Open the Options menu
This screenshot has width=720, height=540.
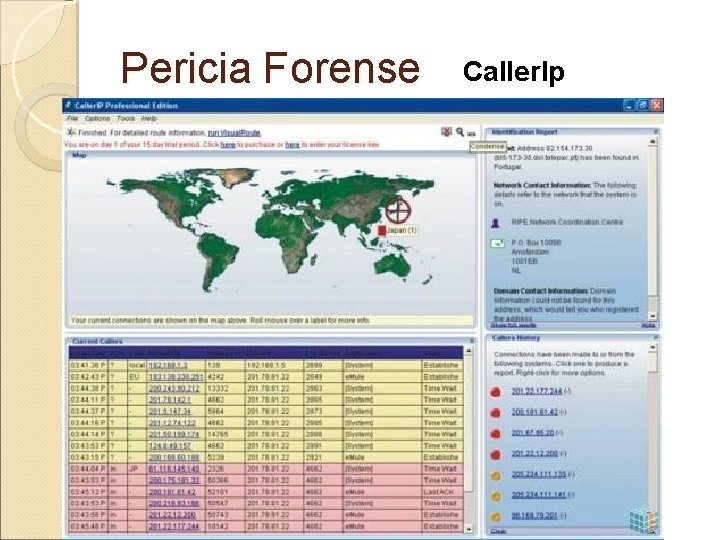tap(97, 118)
